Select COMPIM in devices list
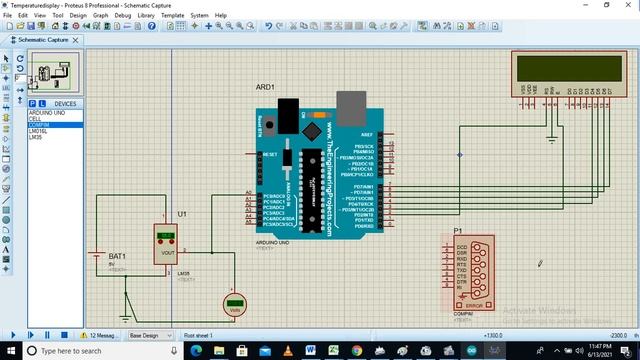640x360 pixels. 56,125
